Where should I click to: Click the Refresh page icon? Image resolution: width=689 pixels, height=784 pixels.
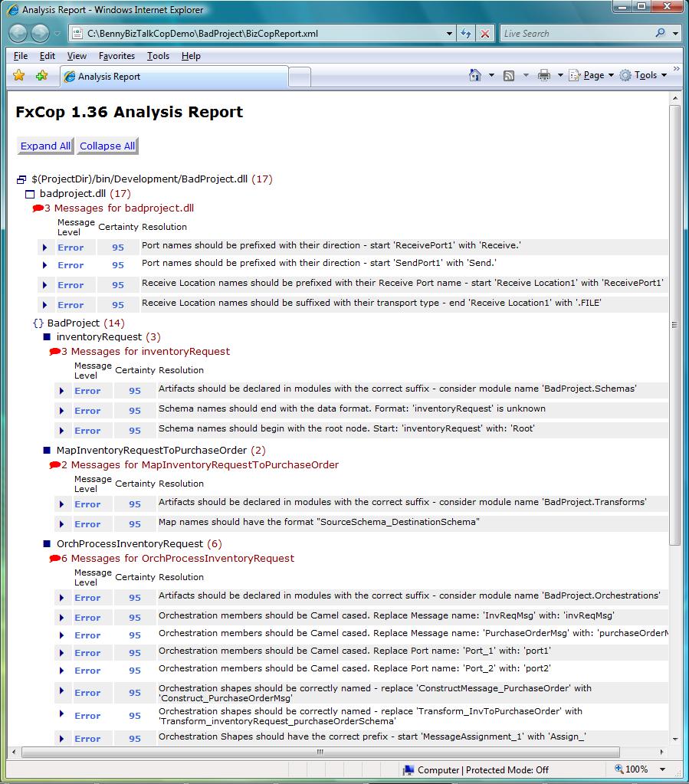pyautogui.click(x=466, y=34)
